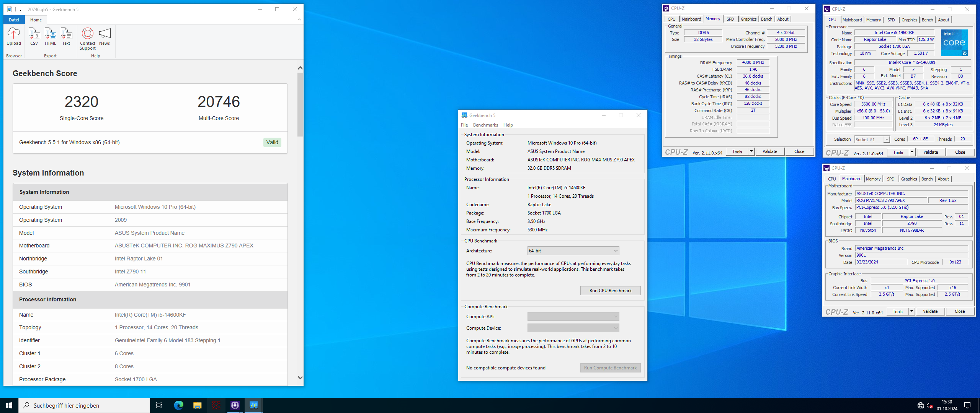Click Close in Memory CPU-Z window
The width and height of the screenshot is (980, 413).
click(799, 152)
